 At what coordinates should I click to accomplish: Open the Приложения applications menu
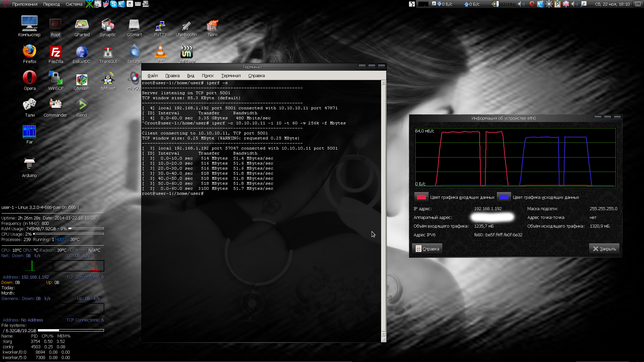[24, 4]
